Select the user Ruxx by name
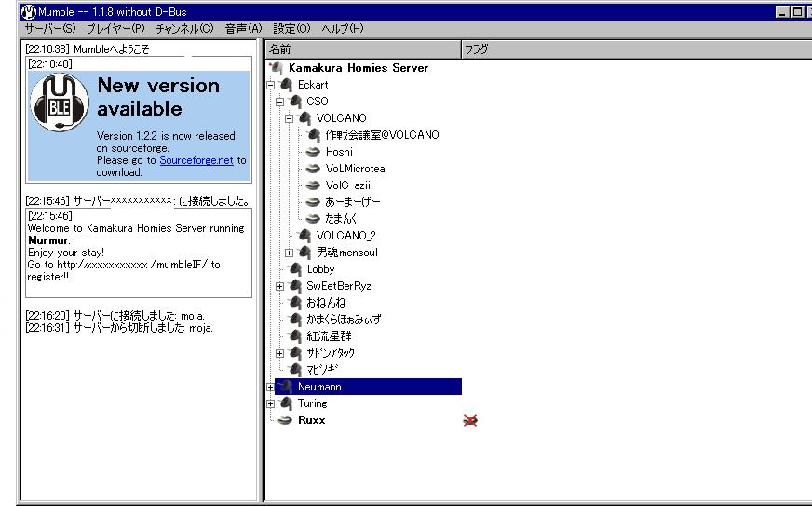 point(312,420)
